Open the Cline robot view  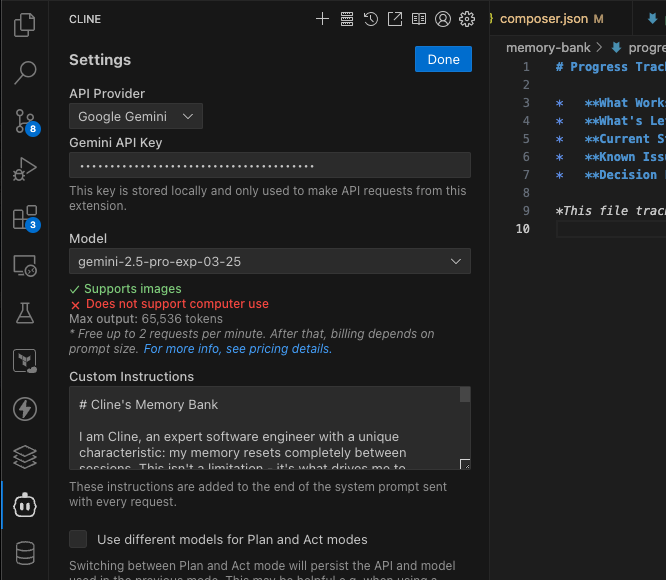pyautogui.click(x=25, y=505)
